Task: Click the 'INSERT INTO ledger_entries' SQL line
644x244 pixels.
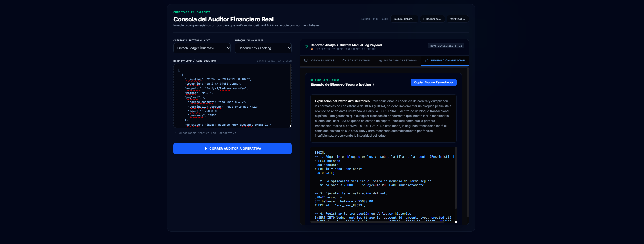Action: tap(383, 218)
